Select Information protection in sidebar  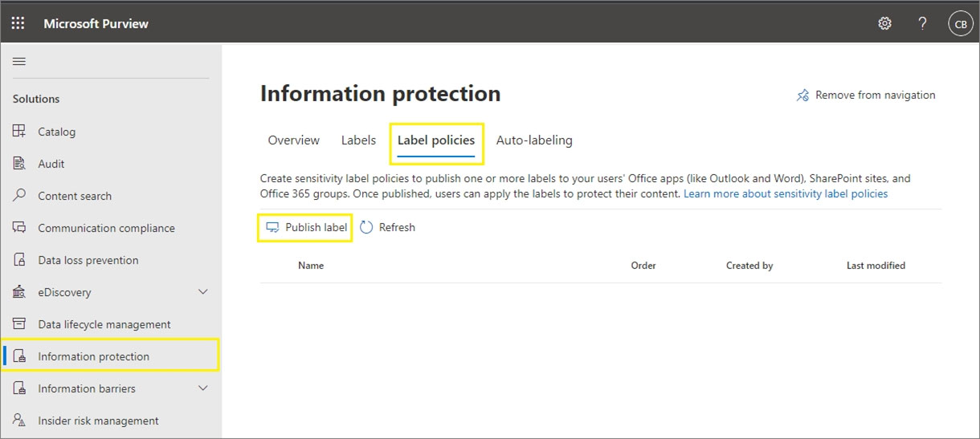(111, 356)
